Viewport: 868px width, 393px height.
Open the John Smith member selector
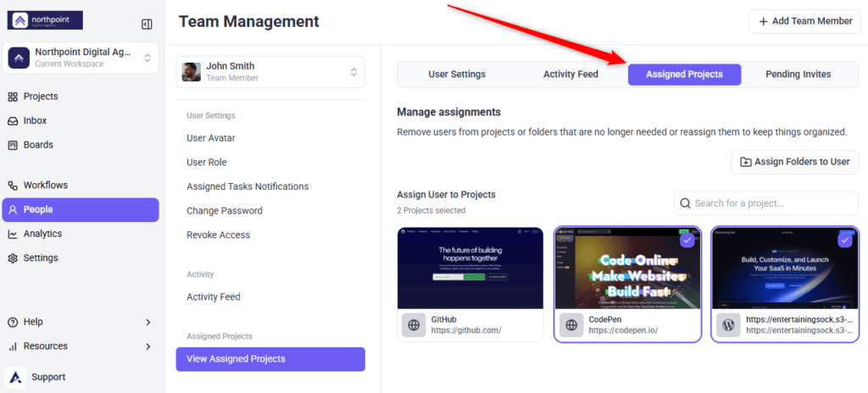270,72
